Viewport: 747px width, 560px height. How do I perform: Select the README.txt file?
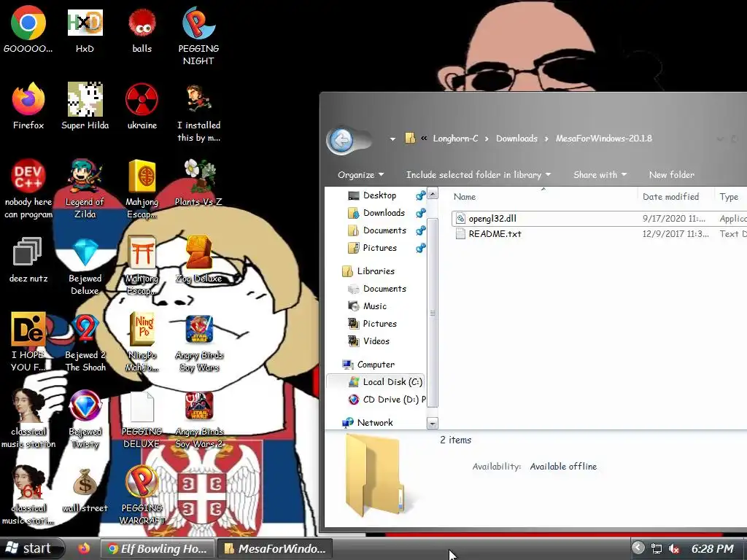point(495,234)
